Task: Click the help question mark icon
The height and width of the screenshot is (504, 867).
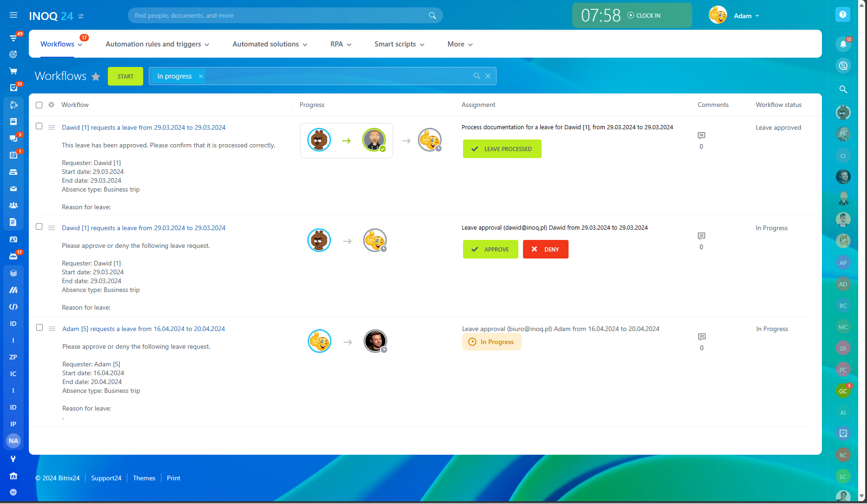Action: [x=842, y=15]
